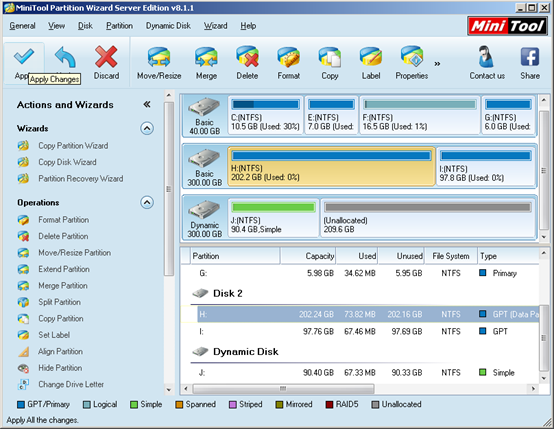This screenshot has width=554, height=429.
Task: Choose Merge Partition operation
Action: coord(63,286)
